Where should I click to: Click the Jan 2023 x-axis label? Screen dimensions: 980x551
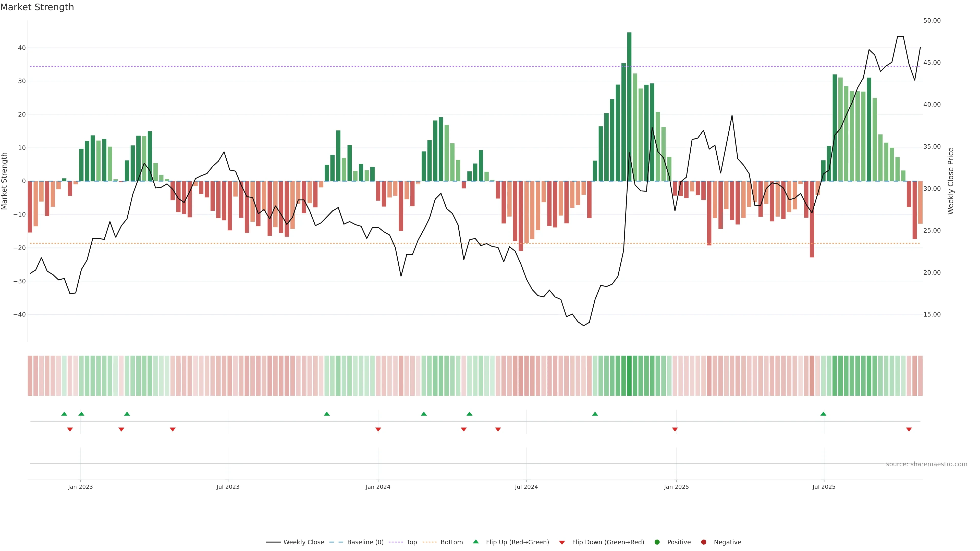click(80, 487)
